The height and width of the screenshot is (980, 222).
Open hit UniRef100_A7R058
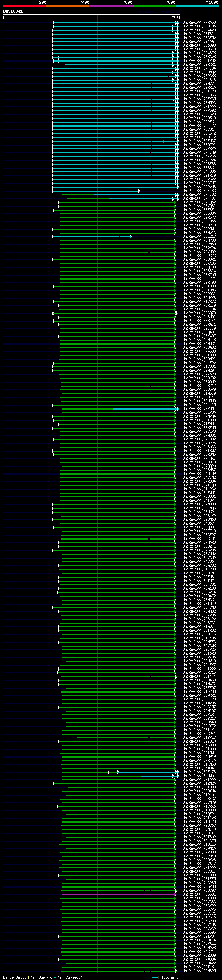coord(199,23)
